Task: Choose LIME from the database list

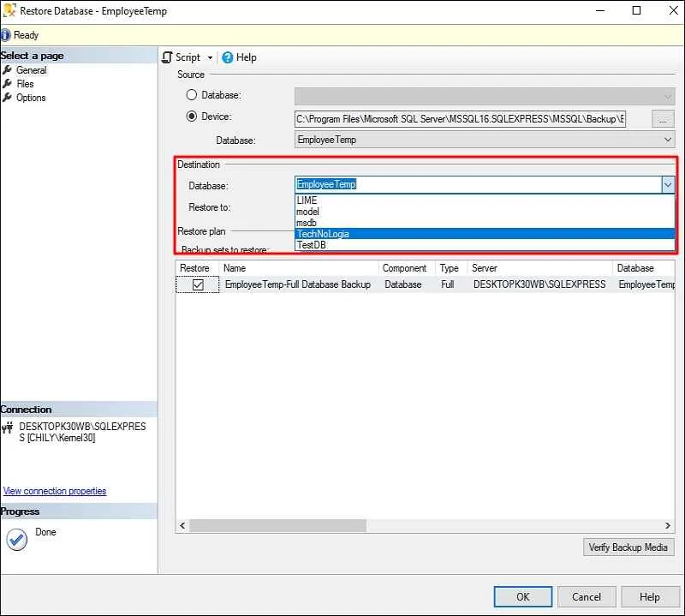Action: pyautogui.click(x=485, y=200)
